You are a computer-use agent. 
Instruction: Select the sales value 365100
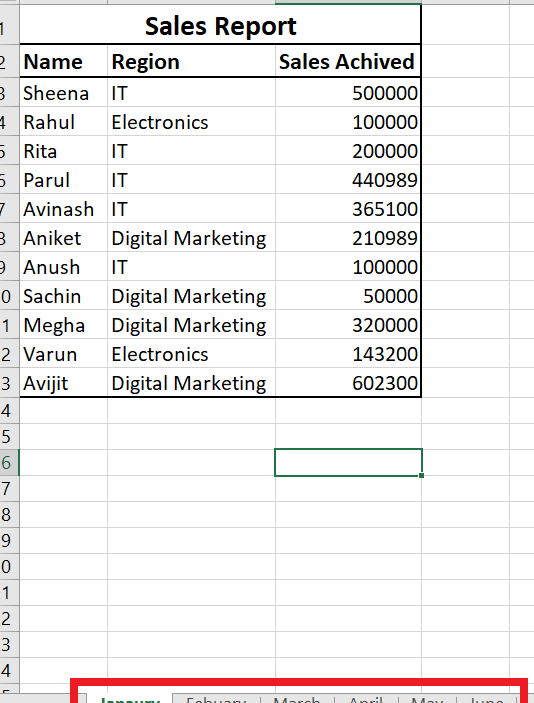point(348,209)
